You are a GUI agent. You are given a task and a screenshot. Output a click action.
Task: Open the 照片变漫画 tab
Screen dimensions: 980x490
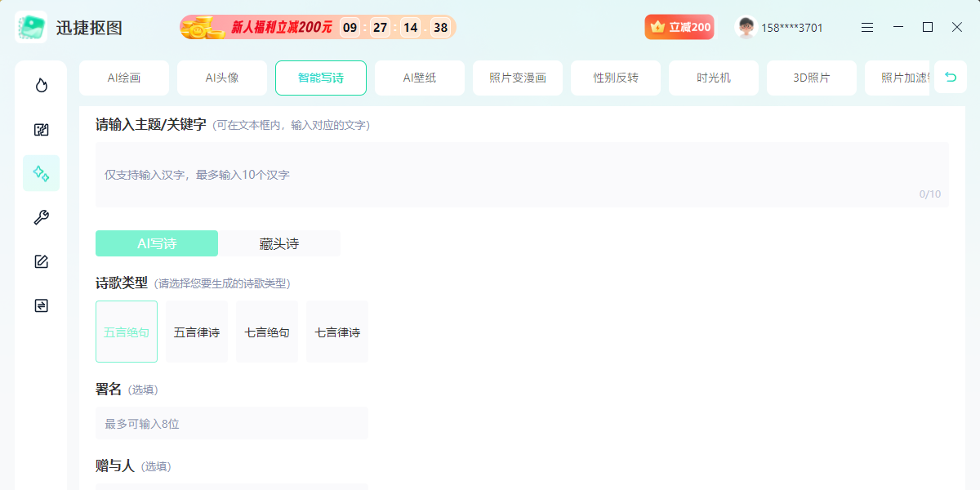518,78
